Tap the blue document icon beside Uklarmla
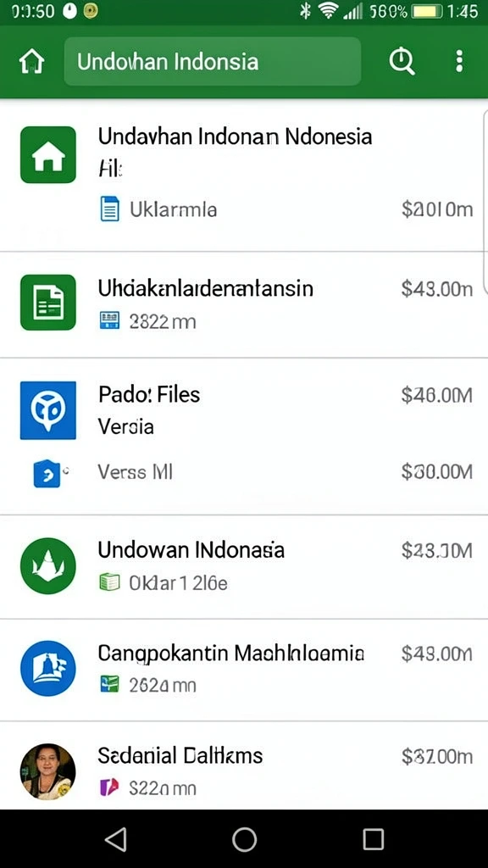The width and height of the screenshot is (488, 868). pos(109,209)
